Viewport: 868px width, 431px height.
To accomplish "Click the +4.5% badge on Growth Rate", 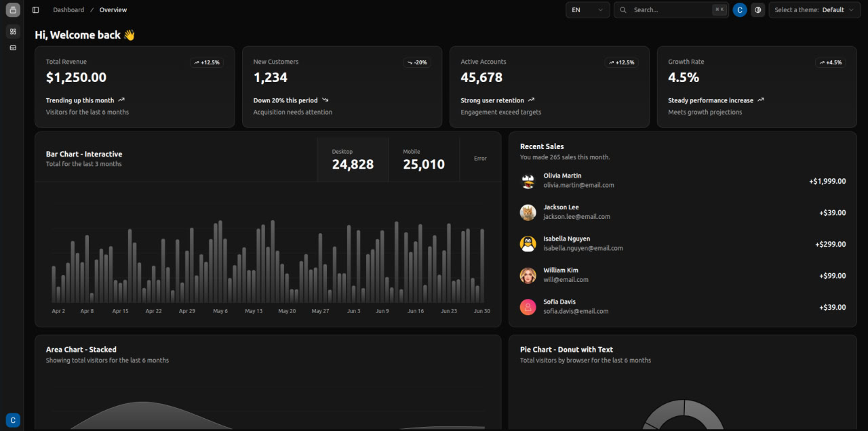I will (831, 62).
